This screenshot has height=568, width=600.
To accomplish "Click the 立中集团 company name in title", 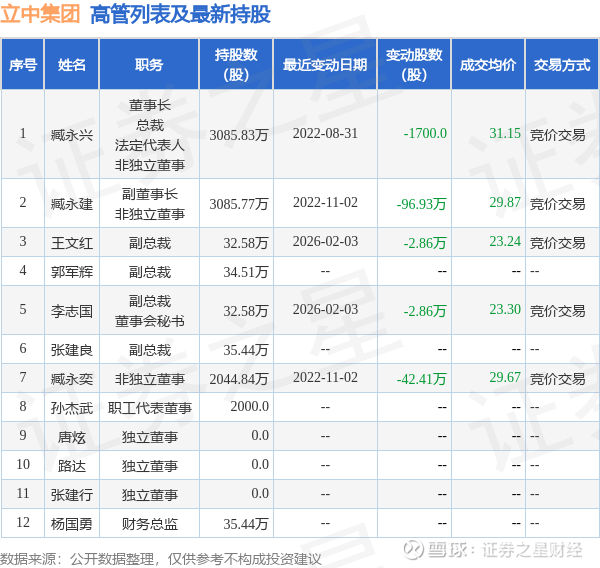I will 40,15.
